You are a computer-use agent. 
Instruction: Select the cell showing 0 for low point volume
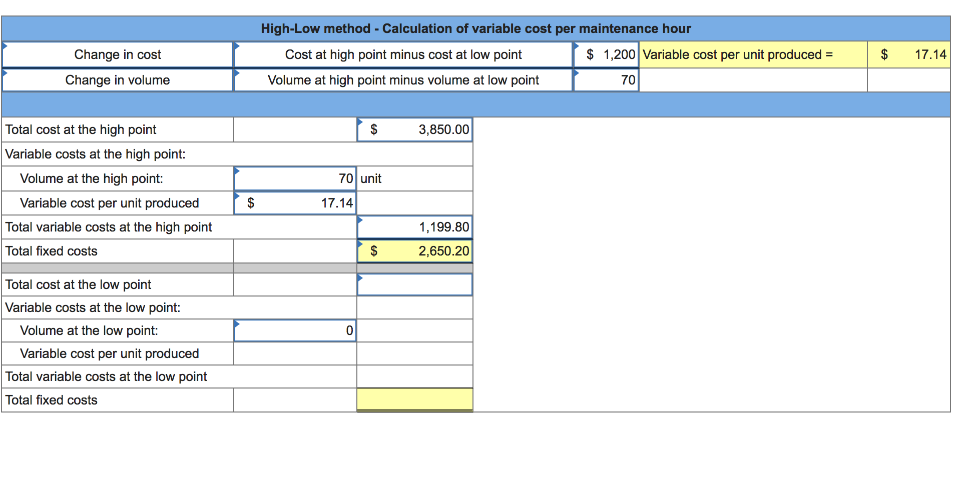295,330
